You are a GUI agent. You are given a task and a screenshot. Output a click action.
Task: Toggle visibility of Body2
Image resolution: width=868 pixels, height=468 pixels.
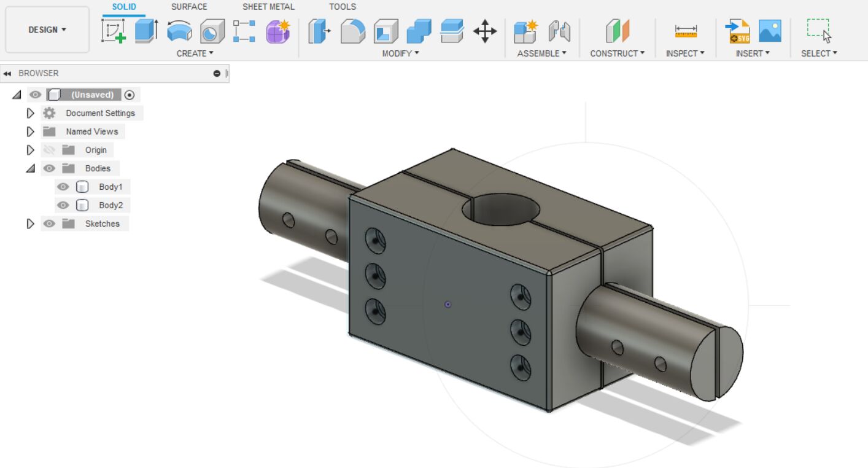click(x=63, y=205)
